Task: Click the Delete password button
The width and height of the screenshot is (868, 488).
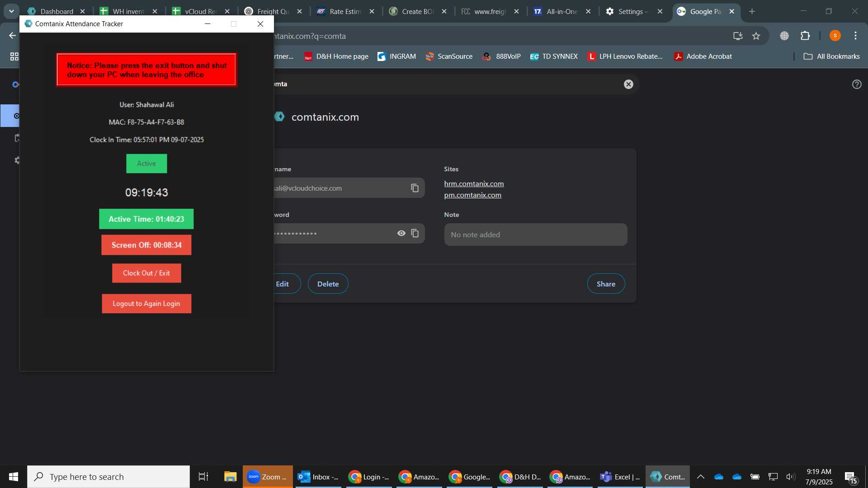Action: click(x=328, y=284)
